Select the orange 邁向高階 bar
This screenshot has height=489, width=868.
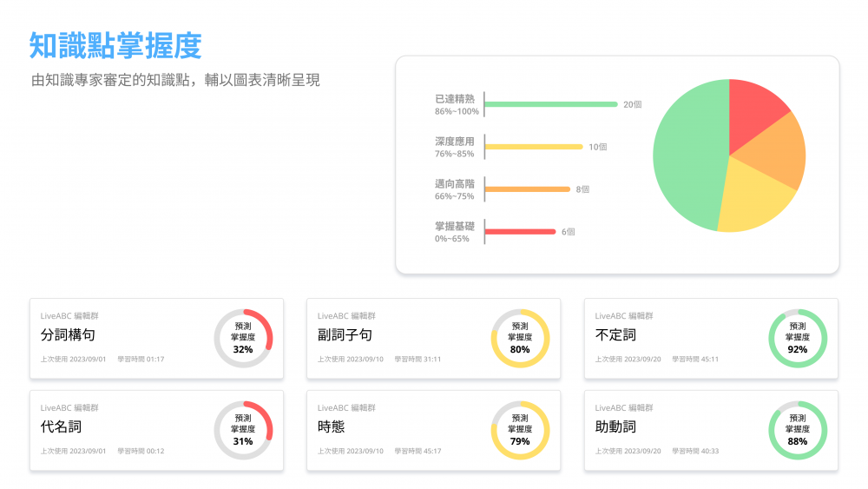tap(527, 188)
